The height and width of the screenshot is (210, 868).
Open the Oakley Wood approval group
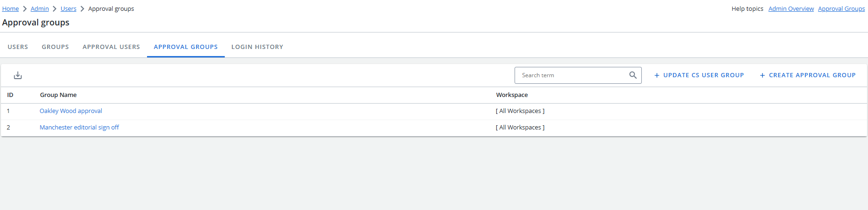click(x=71, y=111)
